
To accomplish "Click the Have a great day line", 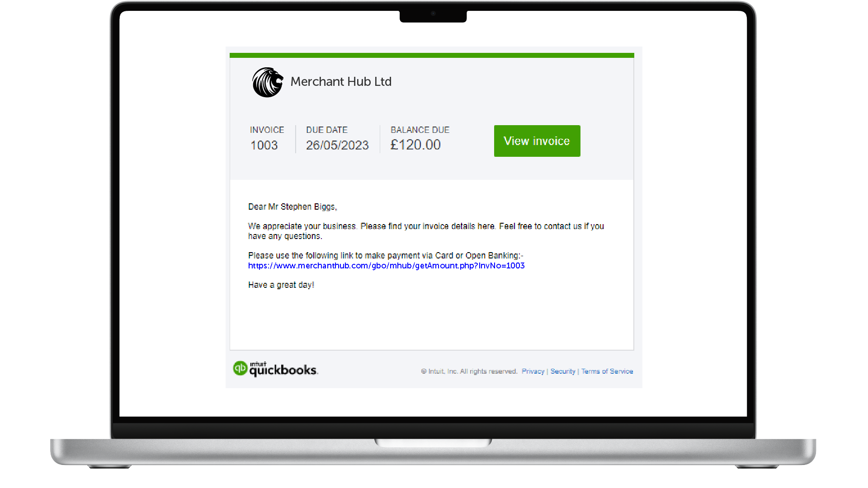I will click(x=281, y=285).
